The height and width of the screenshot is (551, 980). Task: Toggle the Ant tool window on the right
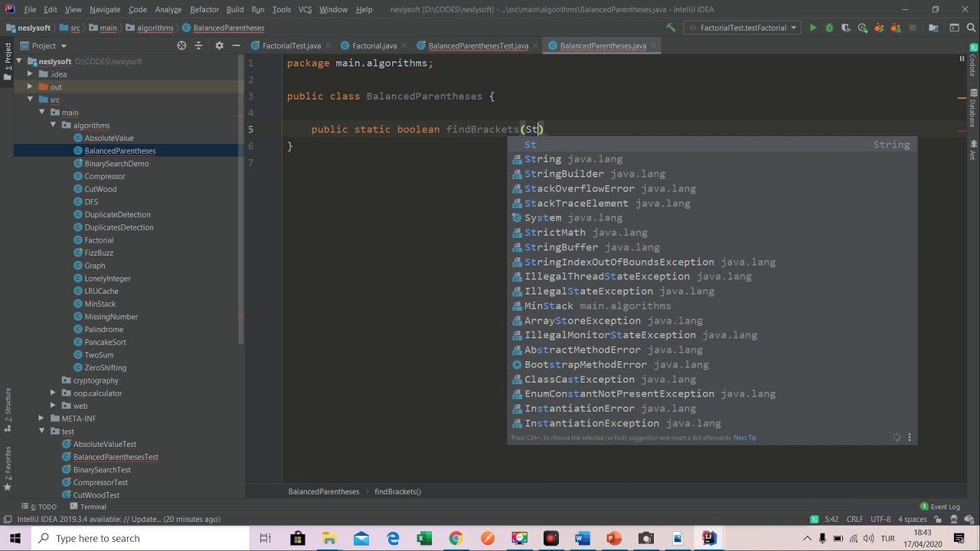(x=973, y=151)
